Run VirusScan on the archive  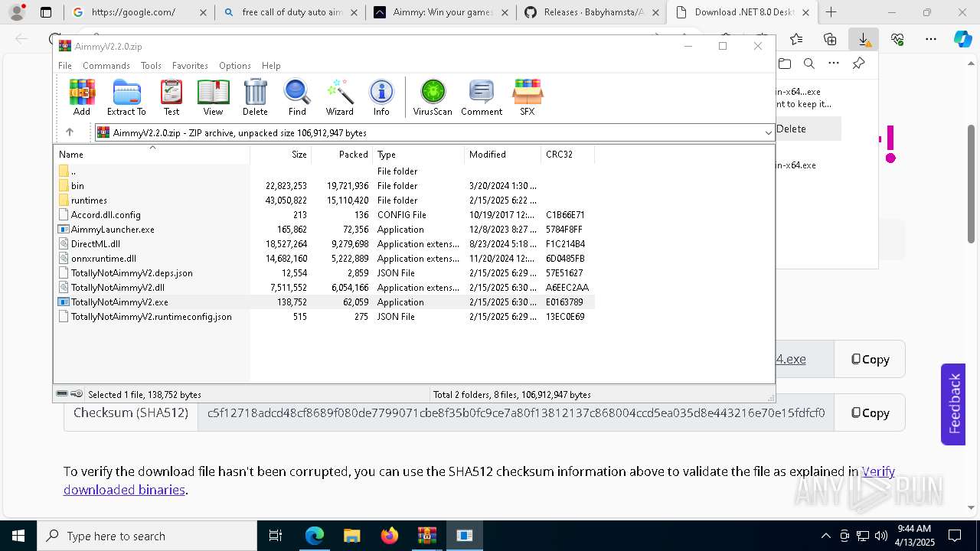[433, 97]
